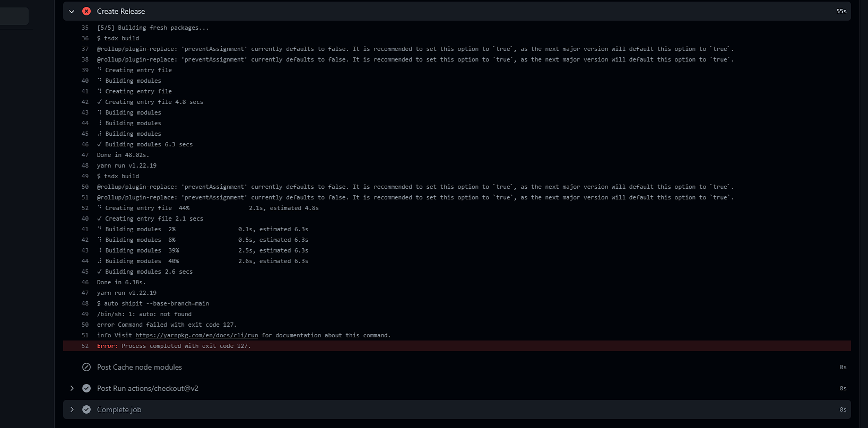
Task: Click the Error: Process completed with exit code 127 line
Action: (457, 346)
